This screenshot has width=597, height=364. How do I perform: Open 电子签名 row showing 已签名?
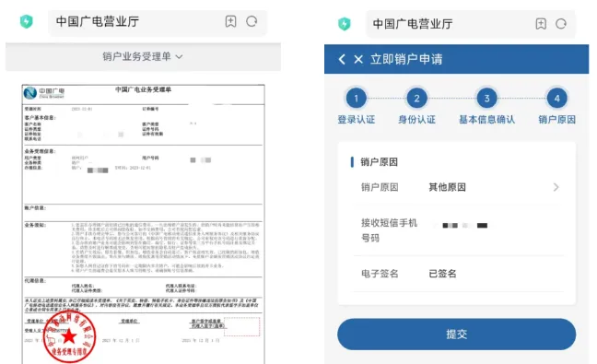(x=459, y=274)
